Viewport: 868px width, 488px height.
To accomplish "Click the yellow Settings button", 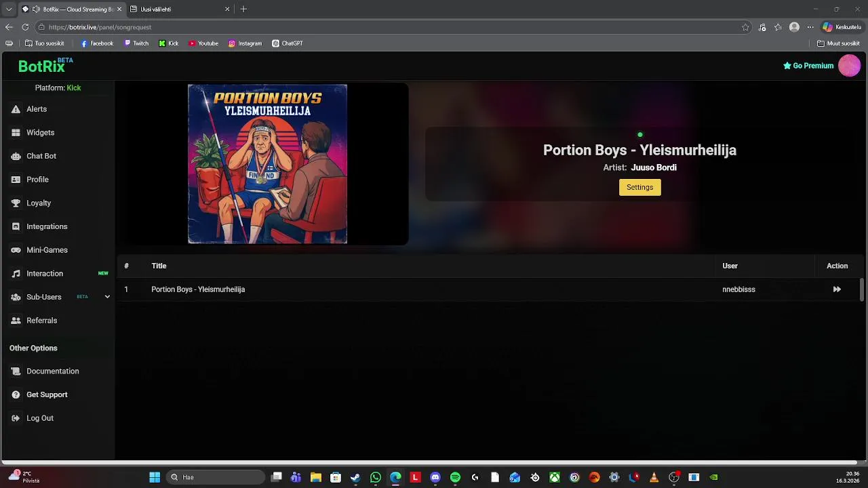I will (639, 187).
